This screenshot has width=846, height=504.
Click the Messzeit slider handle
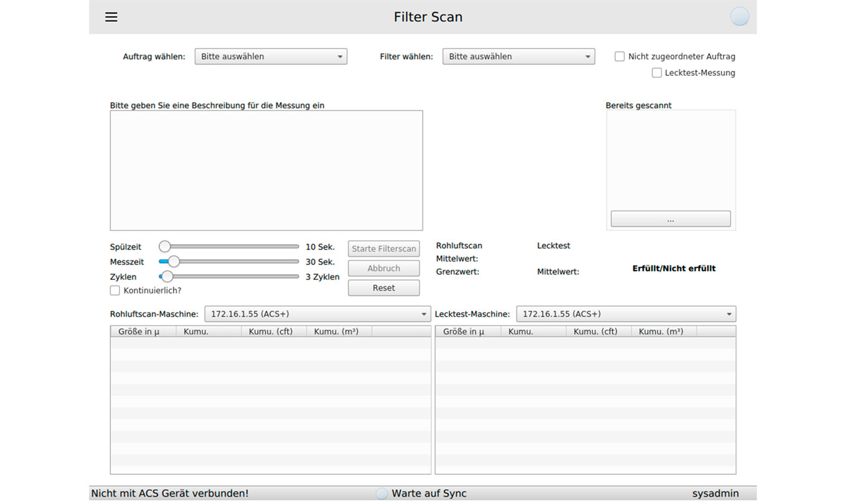pos(174,262)
